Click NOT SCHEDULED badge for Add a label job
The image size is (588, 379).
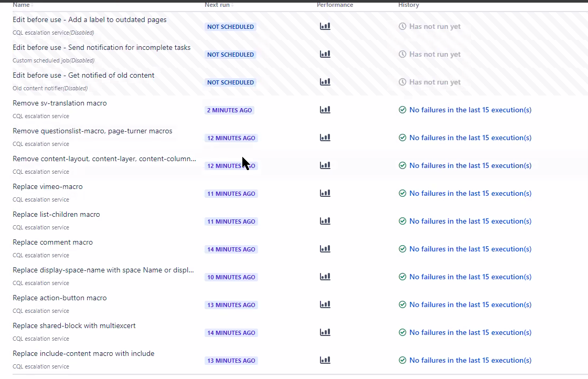231,27
